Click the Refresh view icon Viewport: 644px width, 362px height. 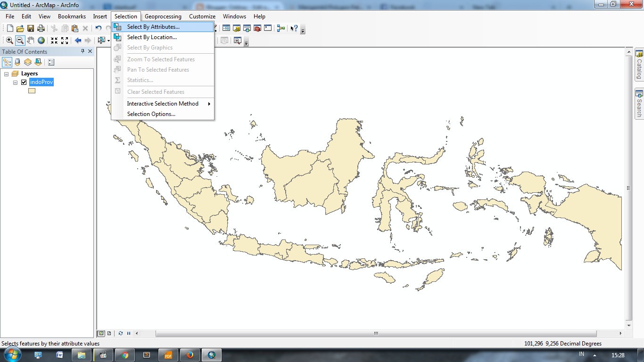pos(121,333)
